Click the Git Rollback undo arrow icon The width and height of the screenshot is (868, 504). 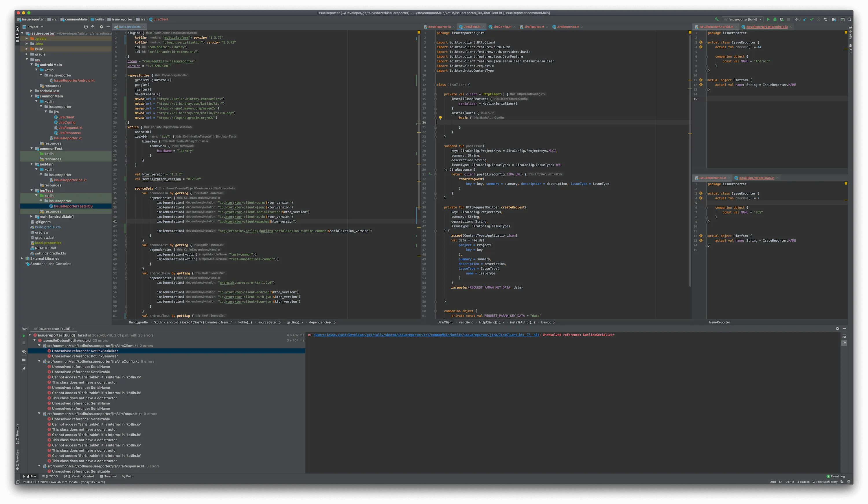(826, 20)
